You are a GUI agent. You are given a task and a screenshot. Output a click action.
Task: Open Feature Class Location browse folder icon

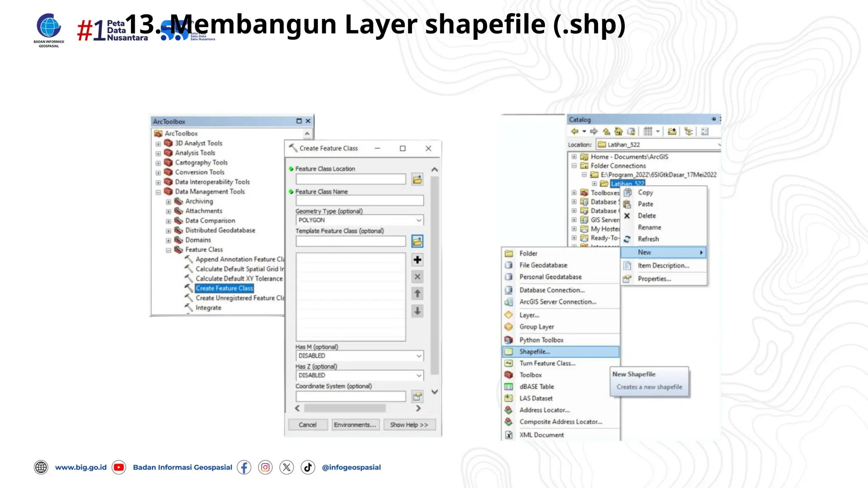(417, 179)
